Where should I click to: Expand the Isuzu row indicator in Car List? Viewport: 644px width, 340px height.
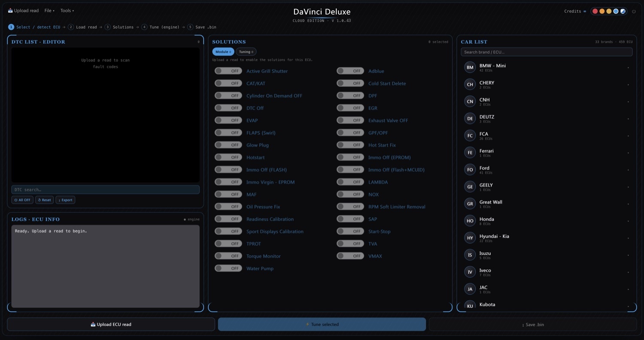pyautogui.click(x=628, y=256)
